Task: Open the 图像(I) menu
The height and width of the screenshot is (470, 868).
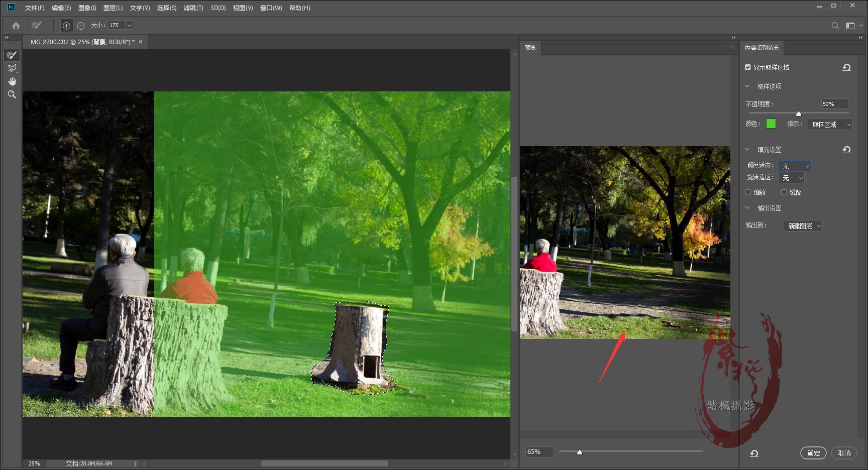Action: tap(87, 8)
